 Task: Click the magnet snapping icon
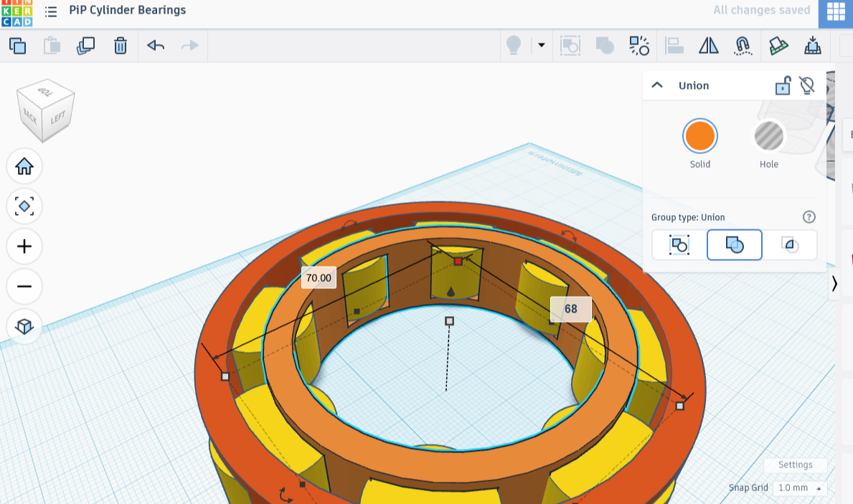point(743,46)
